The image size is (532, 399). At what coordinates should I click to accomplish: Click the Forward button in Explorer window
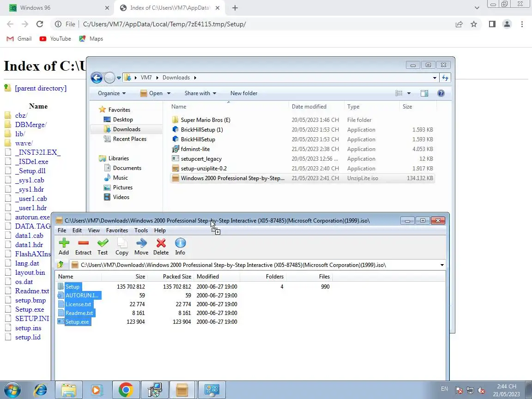coord(109,78)
